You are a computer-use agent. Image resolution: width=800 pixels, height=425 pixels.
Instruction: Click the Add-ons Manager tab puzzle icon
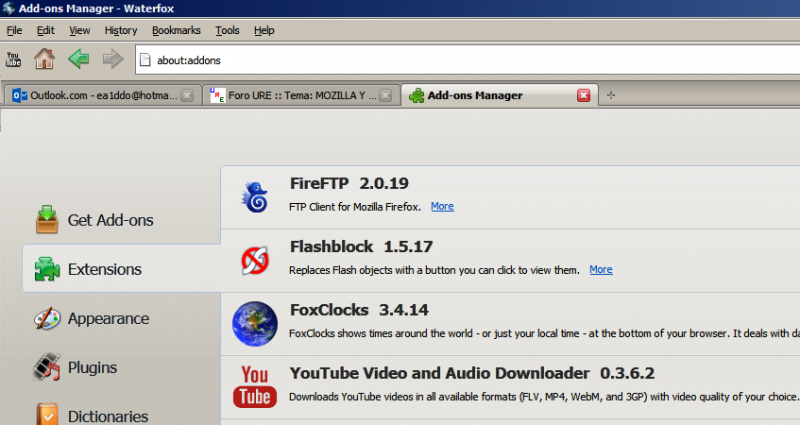[x=416, y=95]
